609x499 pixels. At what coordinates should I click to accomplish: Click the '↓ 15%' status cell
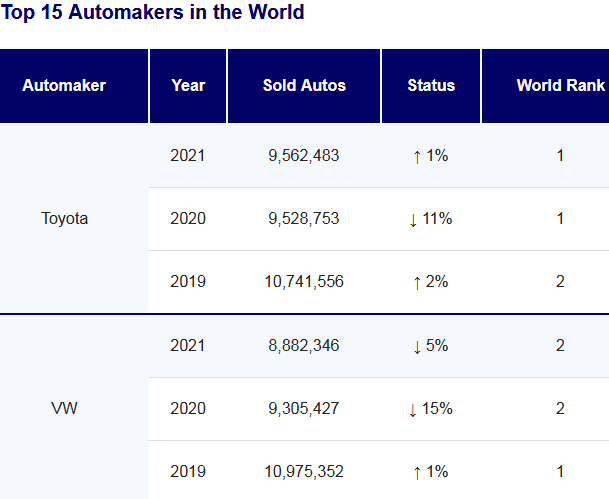[x=431, y=409]
